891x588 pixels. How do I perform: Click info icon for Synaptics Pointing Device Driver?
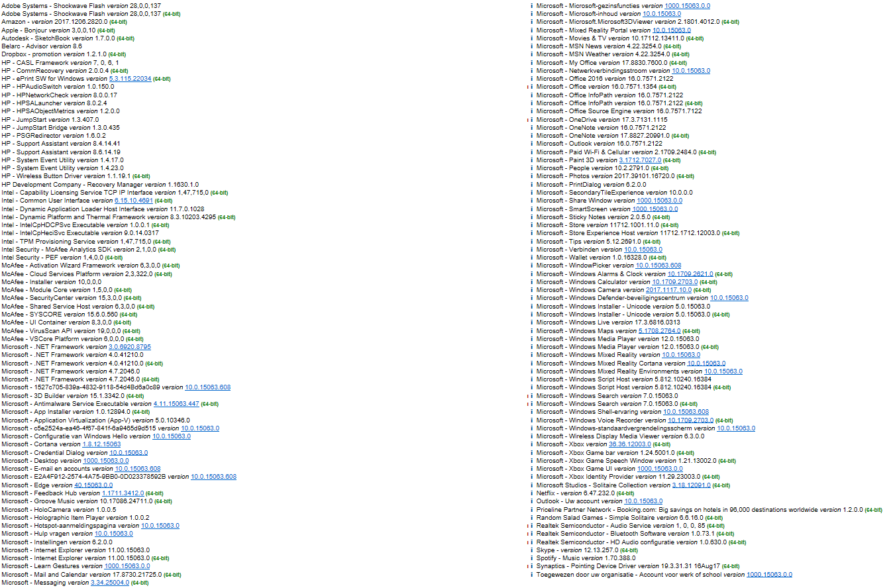coord(531,567)
